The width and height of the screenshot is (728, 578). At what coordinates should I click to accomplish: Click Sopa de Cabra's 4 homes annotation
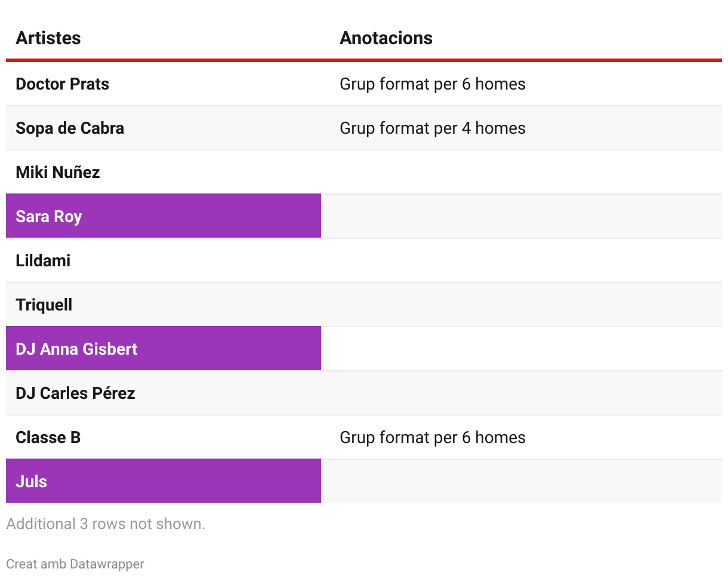click(x=433, y=128)
